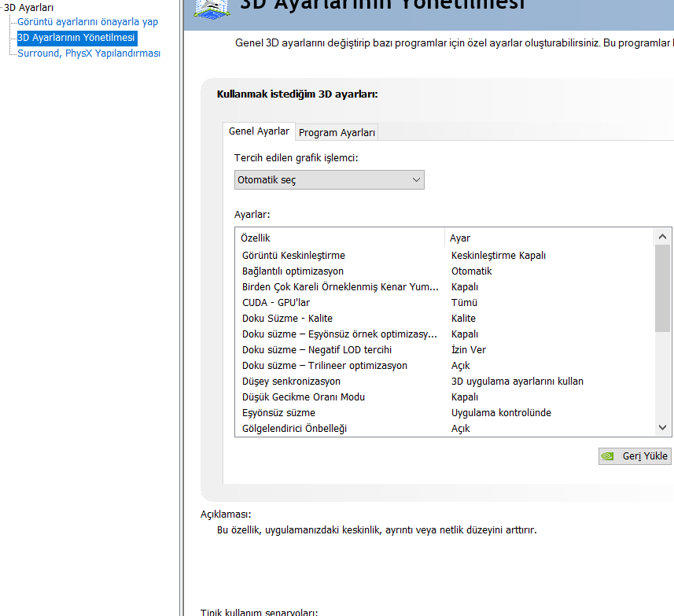
Task: Click the 'Kalite' value for Doku Süzme
Action: click(463, 319)
